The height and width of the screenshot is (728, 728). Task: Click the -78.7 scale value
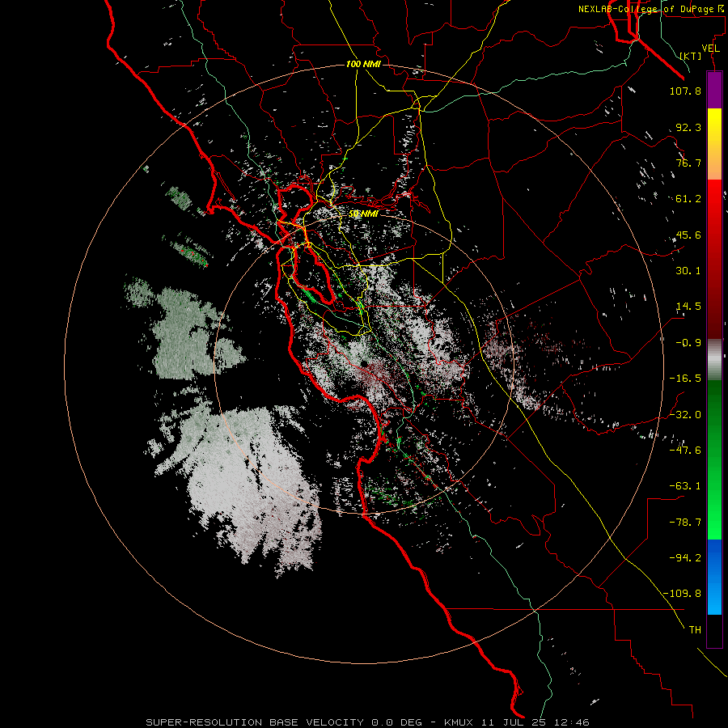click(685, 523)
